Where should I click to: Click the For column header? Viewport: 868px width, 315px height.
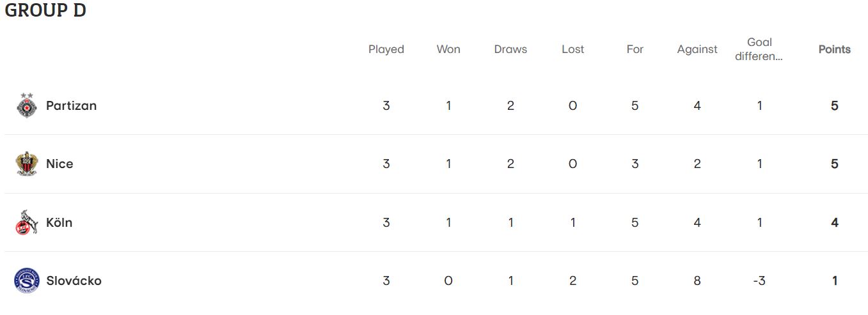[635, 49]
